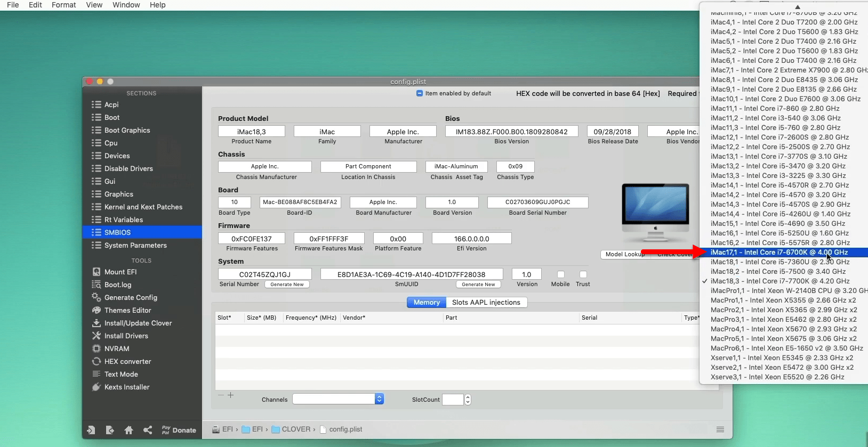
Task: Click the PayPal Donate button
Action: point(179,430)
